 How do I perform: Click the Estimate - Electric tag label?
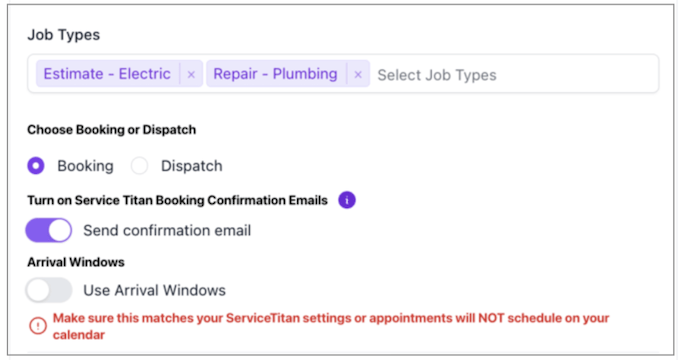tap(107, 74)
